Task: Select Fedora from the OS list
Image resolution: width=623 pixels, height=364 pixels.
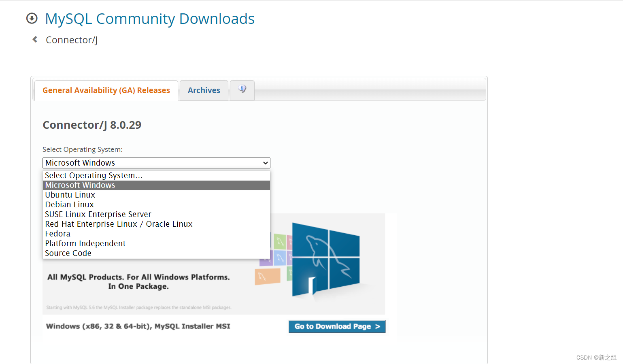Action: [x=156, y=234]
